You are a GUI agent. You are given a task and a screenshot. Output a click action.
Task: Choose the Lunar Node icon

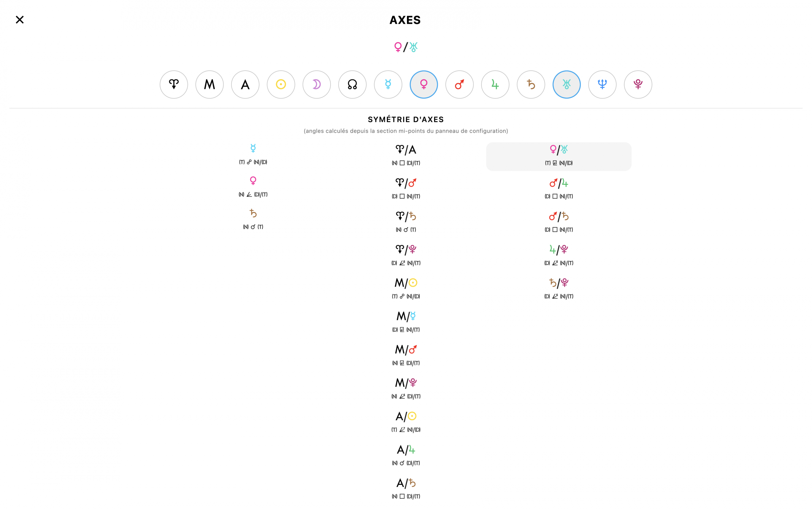pyautogui.click(x=352, y=85)
